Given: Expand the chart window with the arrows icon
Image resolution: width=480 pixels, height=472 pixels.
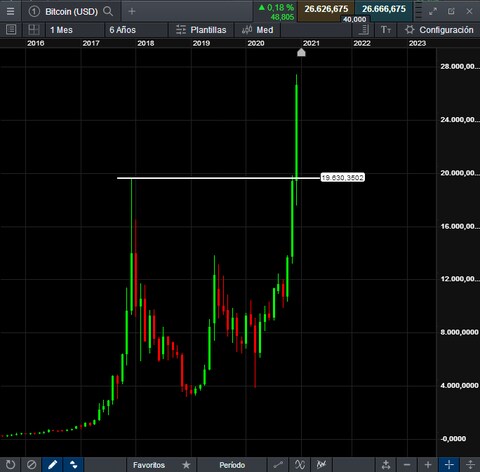Looking at the screenshot, I should (433, 11).
